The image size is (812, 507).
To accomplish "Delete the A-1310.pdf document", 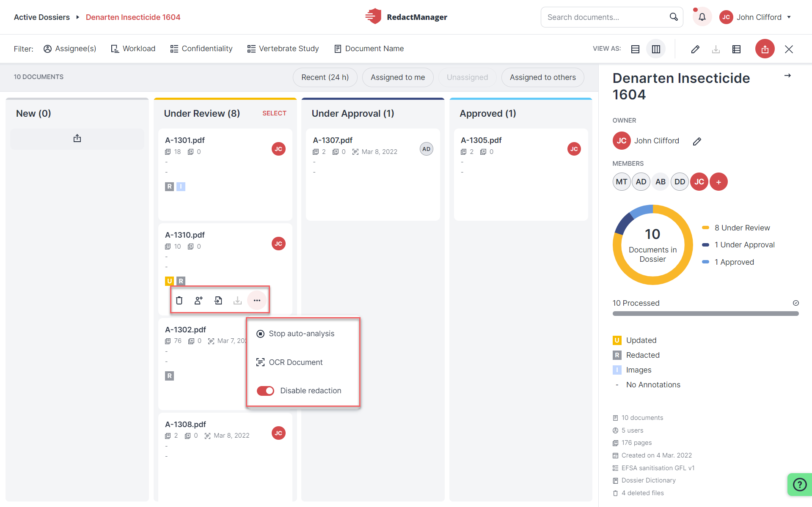I will pyautogui.click(x=179, y=300).
